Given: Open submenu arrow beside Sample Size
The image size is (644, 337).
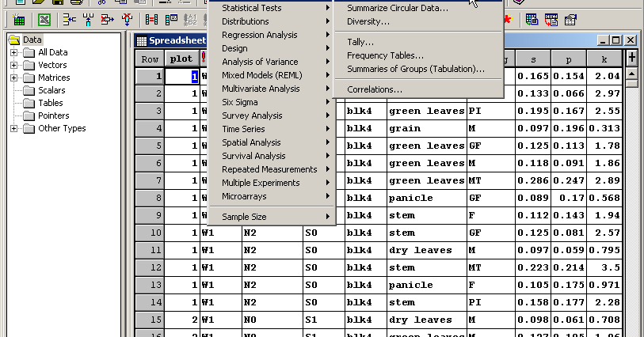Looking at the screenshot, I should (328, 217).
